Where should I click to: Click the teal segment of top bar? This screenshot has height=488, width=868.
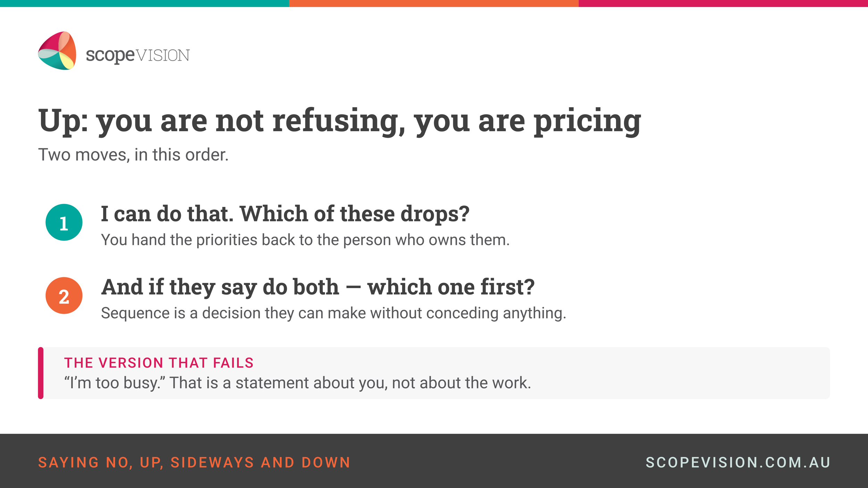(x=144, y=3)
